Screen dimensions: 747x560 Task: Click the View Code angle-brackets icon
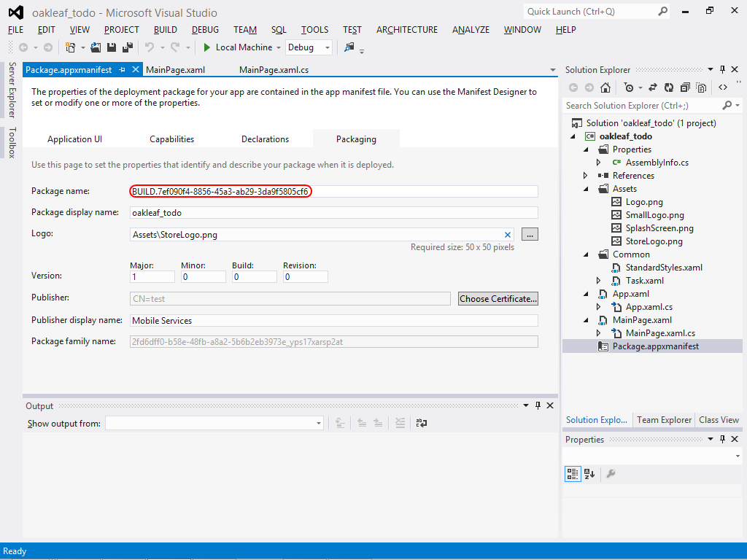[x=722, y=87]
